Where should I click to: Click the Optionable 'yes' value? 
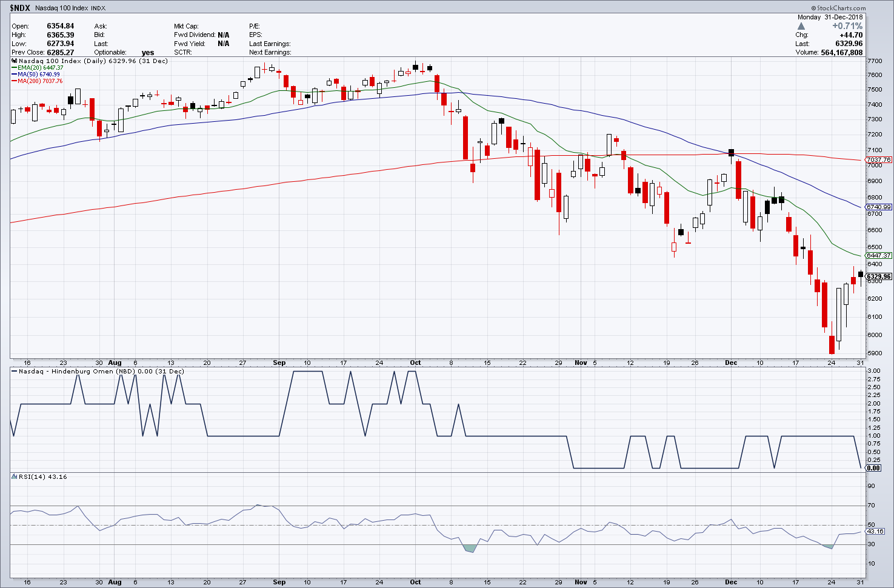coord(148,53)
